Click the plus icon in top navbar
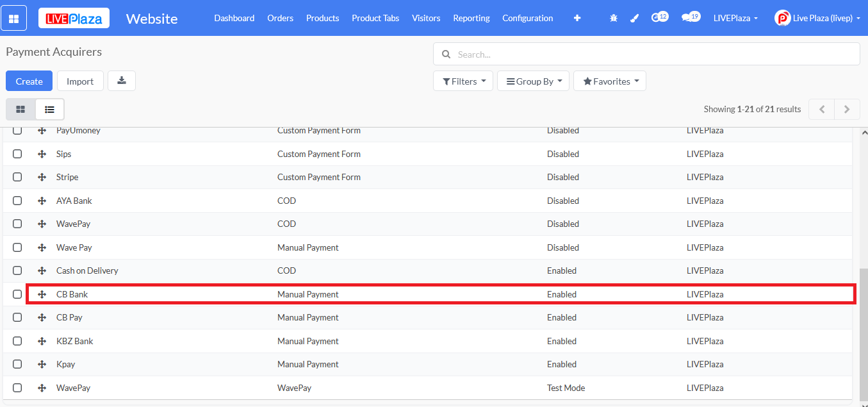Viewport: 868px width, 407px height. tap(577, 18)
